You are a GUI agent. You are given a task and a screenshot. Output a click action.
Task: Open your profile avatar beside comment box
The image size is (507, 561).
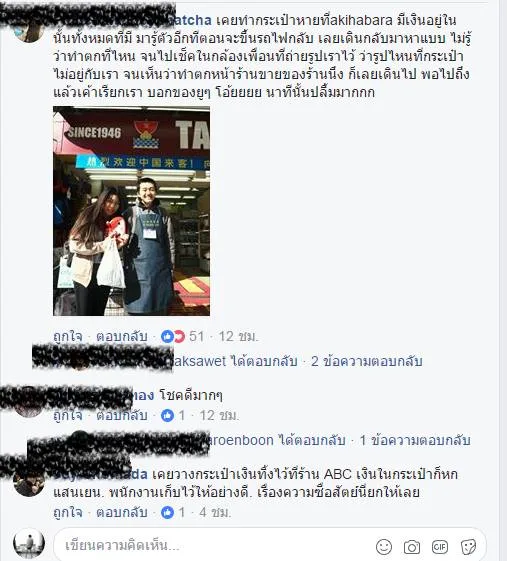tap(29, 543)
